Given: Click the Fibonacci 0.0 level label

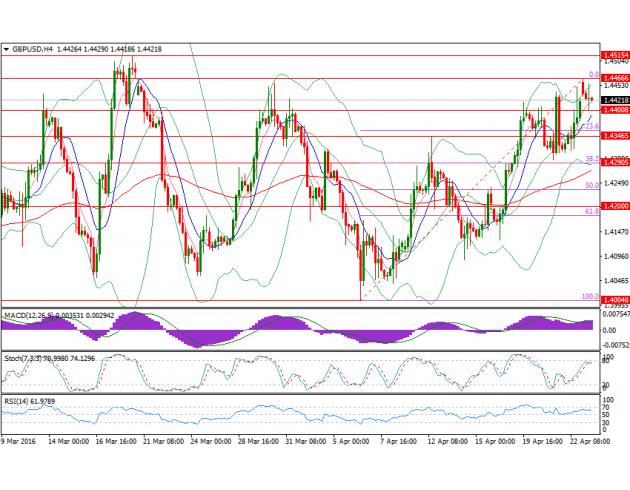Looking at the screenshot, I should tap(592, 74).
